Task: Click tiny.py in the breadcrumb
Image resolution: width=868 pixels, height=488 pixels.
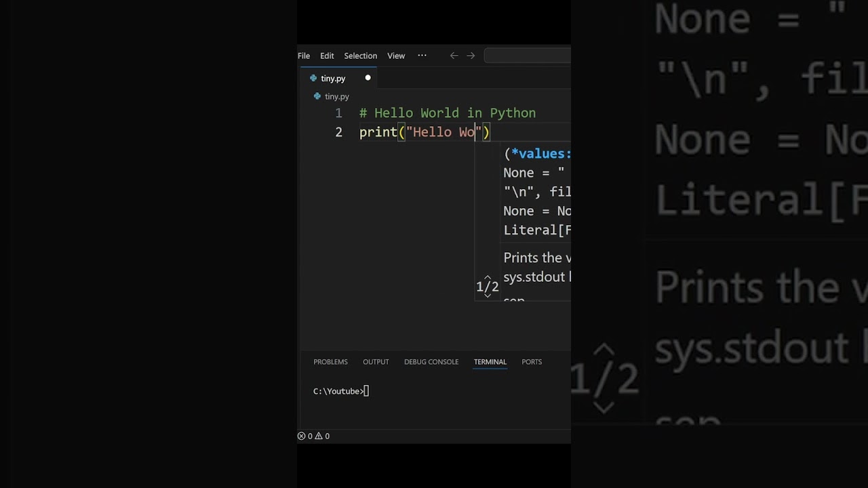Action: (x=336, y=97)
